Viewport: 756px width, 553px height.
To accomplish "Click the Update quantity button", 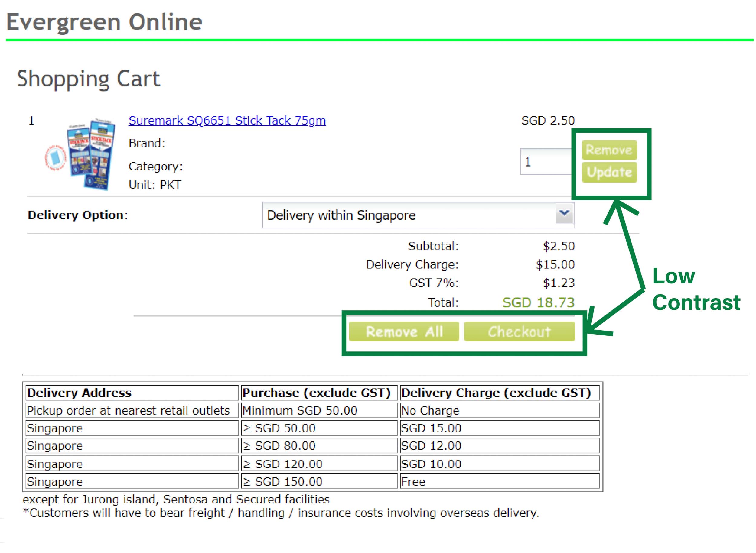I will (x=609, y=172).
